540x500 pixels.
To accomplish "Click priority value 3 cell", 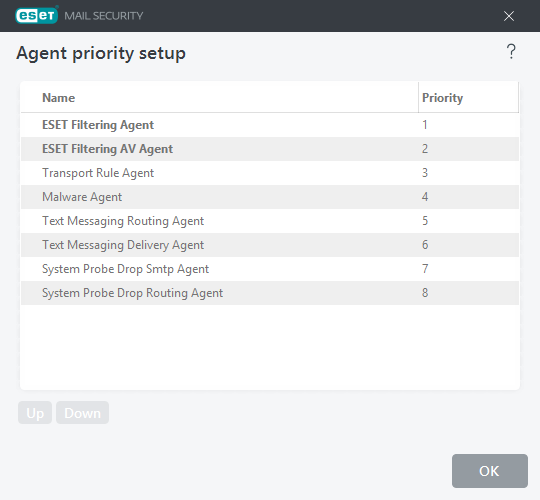I will tap(468, 173).
